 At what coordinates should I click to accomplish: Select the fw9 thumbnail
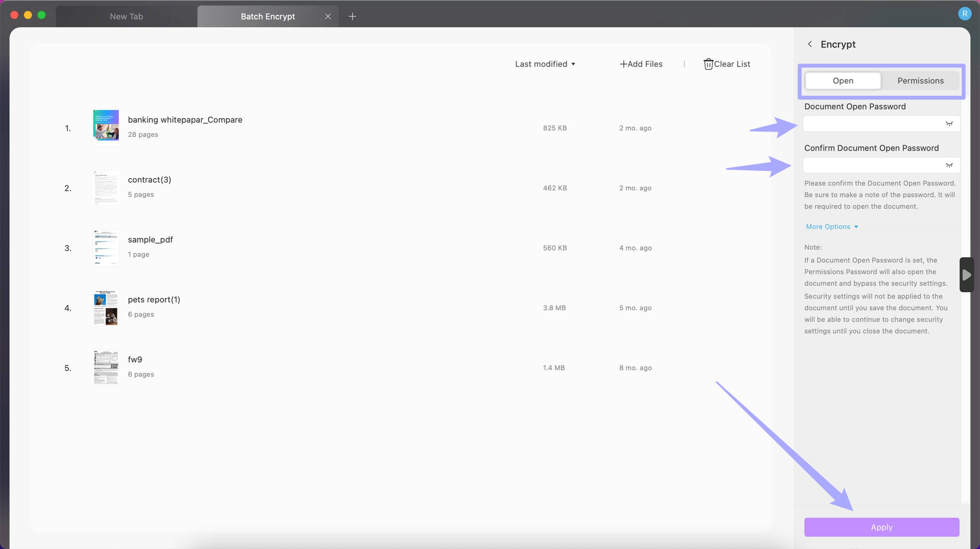click(106, 367)
